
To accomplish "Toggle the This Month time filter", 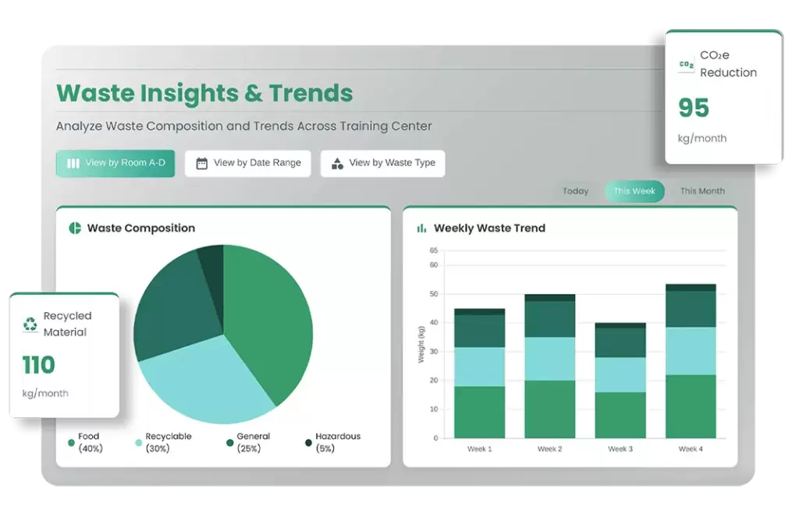I will (x=701, y=190).
